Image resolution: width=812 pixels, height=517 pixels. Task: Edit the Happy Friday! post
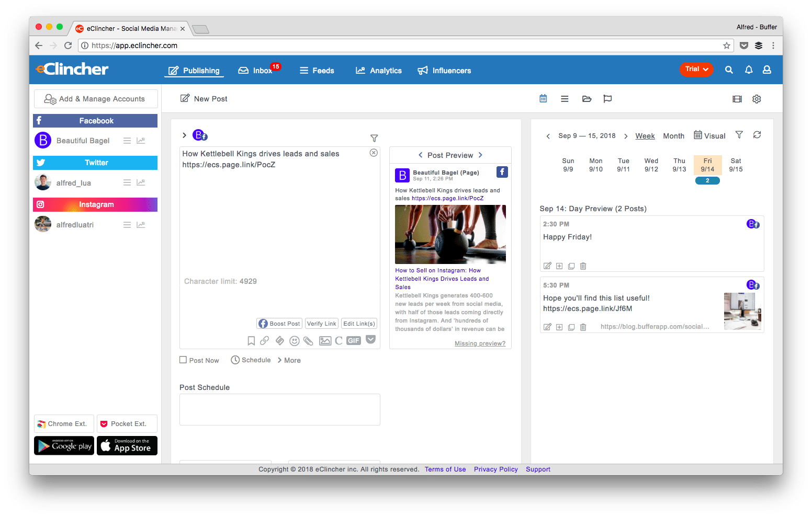click(x=547, y=266)
